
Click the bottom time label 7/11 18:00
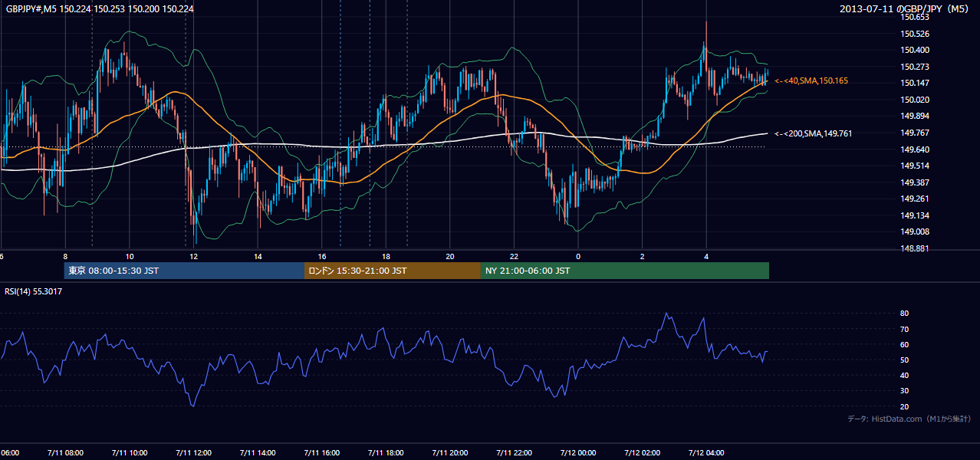point(386,452)
